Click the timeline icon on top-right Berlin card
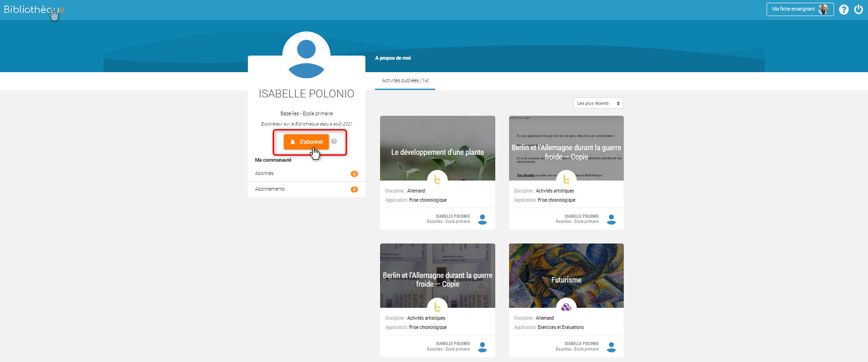 (x=566, y=180)
